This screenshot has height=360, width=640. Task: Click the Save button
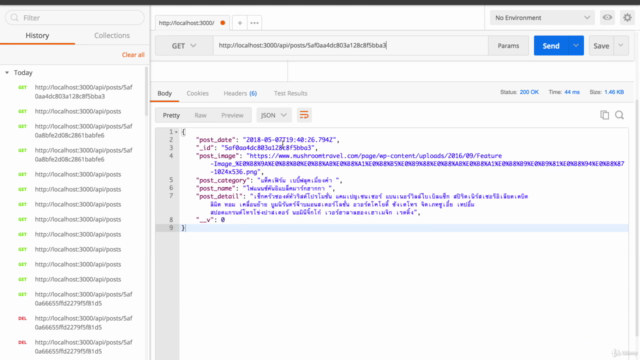click(601, 46)
